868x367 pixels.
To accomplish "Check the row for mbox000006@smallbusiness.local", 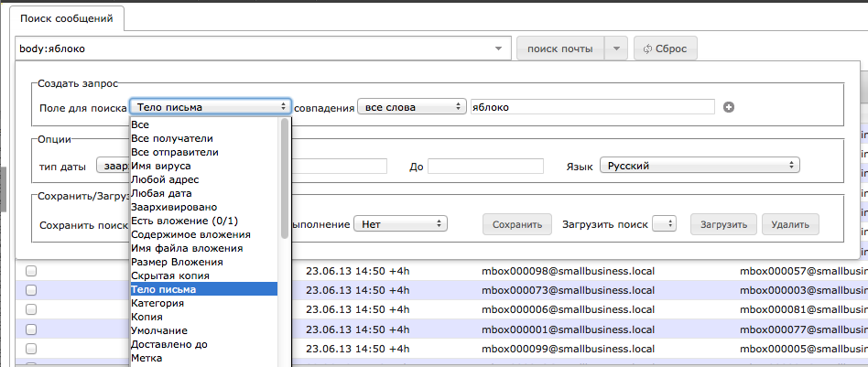I will coord(31,309).
